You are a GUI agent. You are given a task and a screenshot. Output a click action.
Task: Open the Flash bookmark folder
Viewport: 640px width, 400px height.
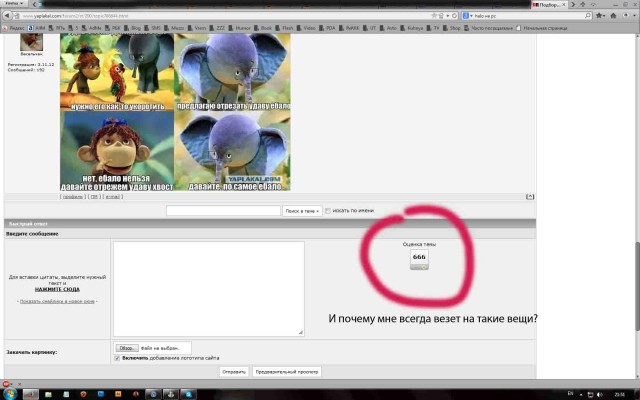click(284, 28)
